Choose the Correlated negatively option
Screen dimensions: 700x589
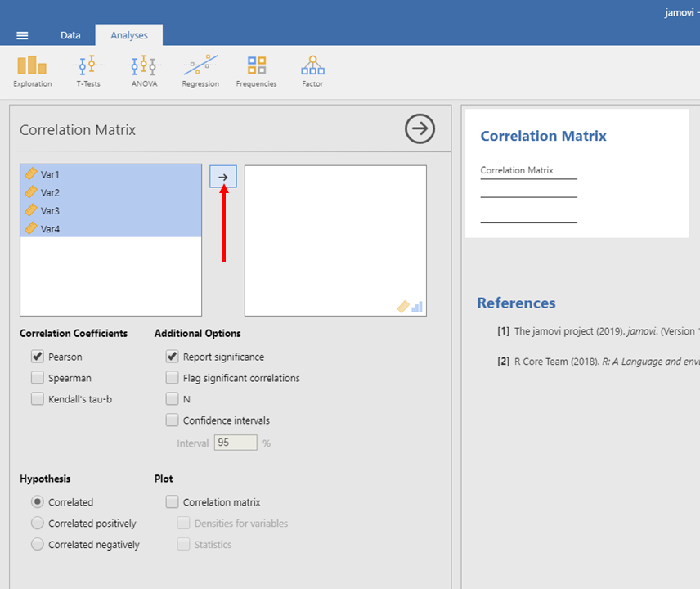[x=38, y=545]
